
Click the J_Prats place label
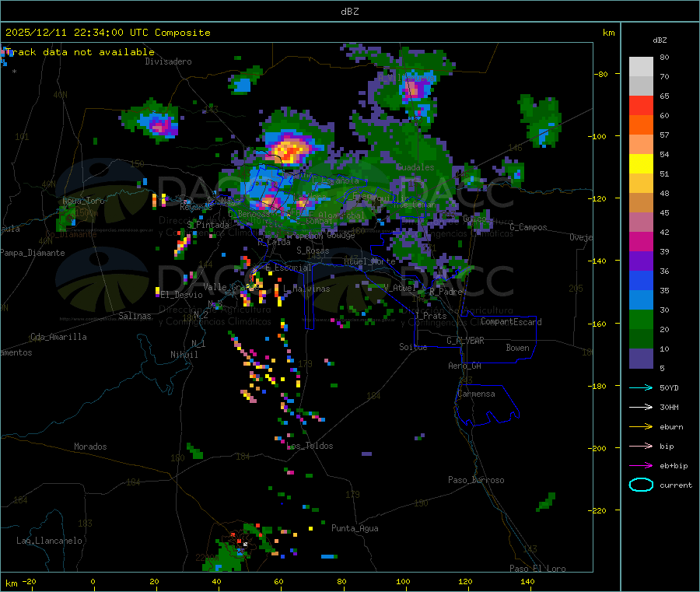coord(430,316)
